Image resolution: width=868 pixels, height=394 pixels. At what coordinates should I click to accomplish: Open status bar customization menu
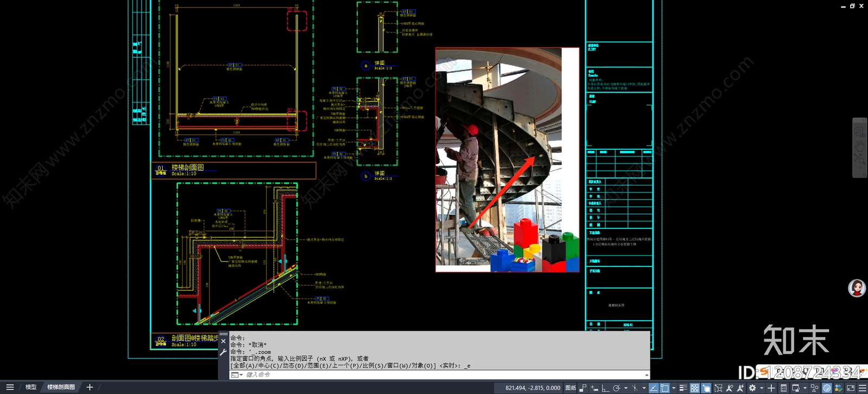[x=862, y=388]
